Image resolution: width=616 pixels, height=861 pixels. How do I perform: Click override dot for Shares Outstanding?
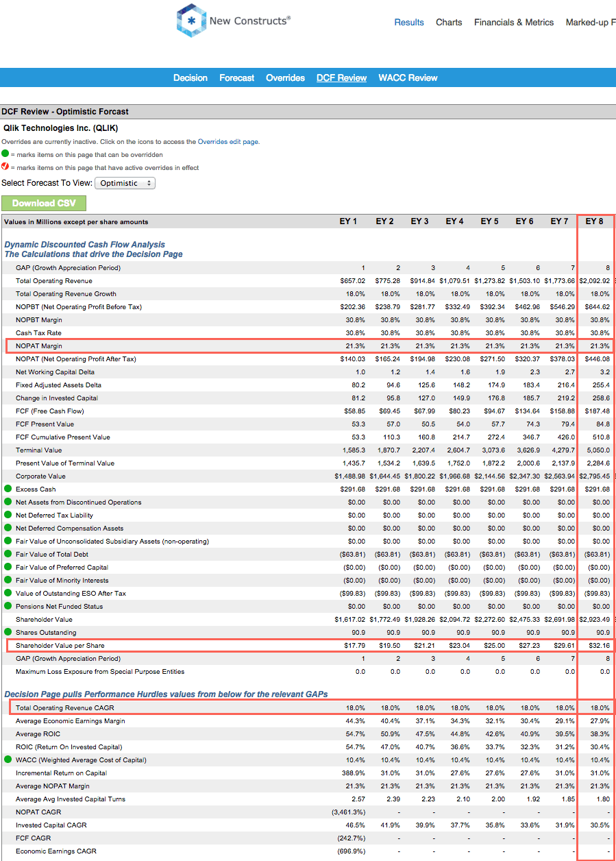8,632
